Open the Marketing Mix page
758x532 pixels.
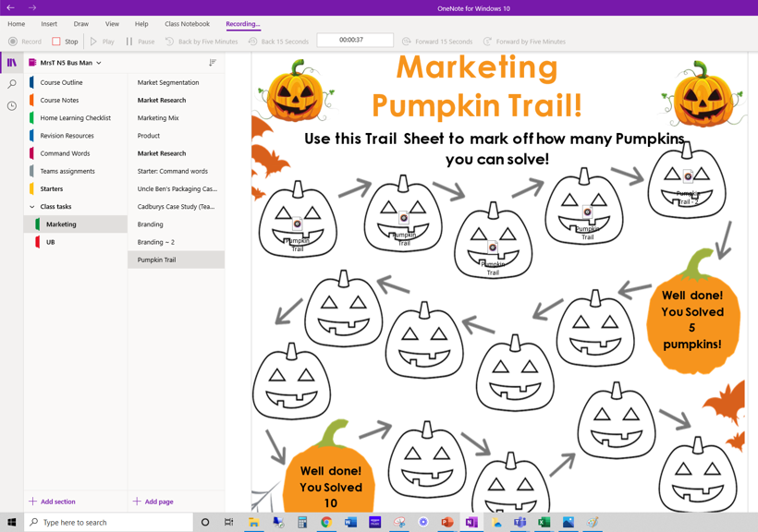(177, 118)
